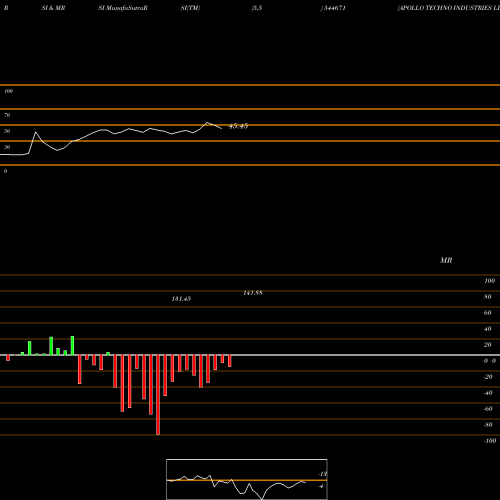Click the bottom mini line chart thumbnail
This screenshot has width=500, height=500.
click(x=247, y=479)
